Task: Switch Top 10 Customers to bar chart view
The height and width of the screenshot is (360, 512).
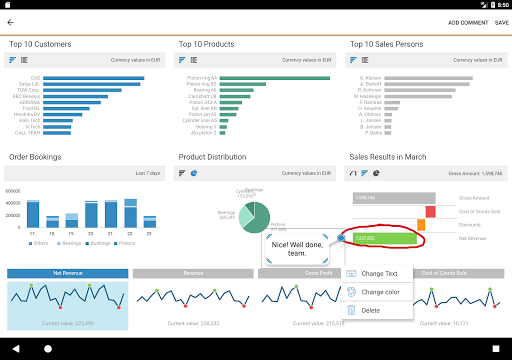Action: tap(13, 60)
